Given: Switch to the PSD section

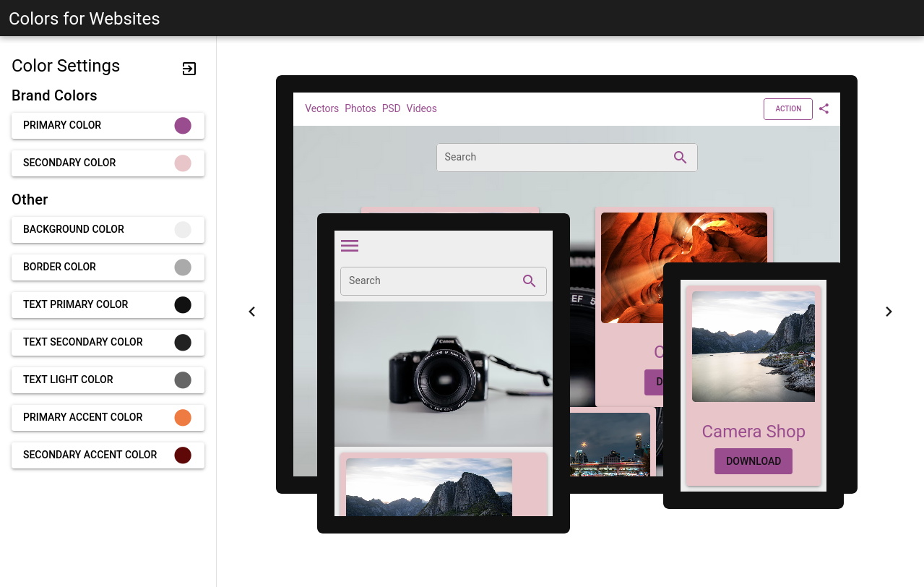Looking at the screenshot, I should point(391,108).
